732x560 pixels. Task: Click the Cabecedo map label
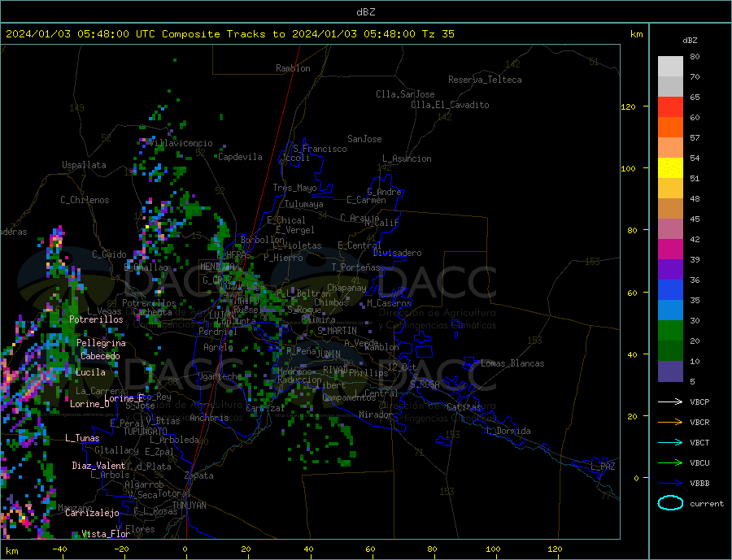pyautogui.click(x=100, y=356)
